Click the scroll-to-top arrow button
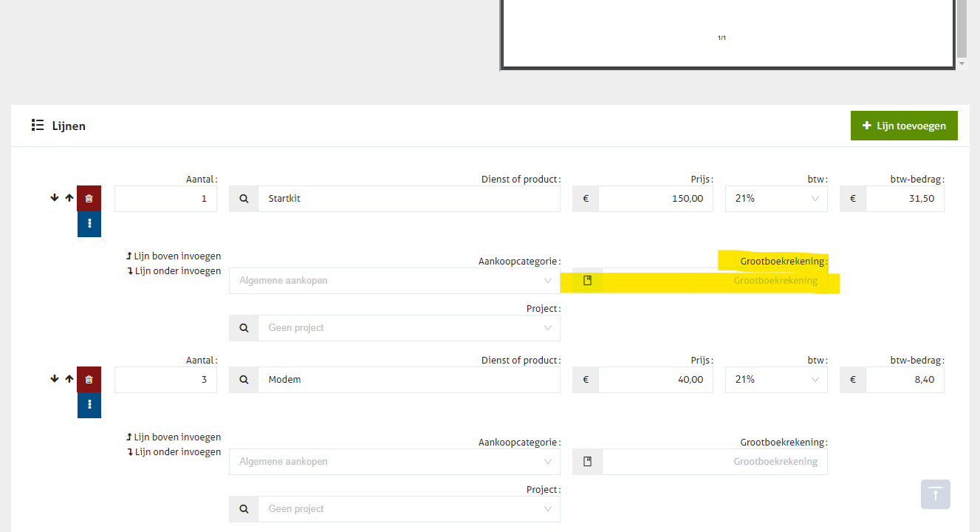Image resolution: width=980 pixels, height=532 pixels. tap(935, 494)
